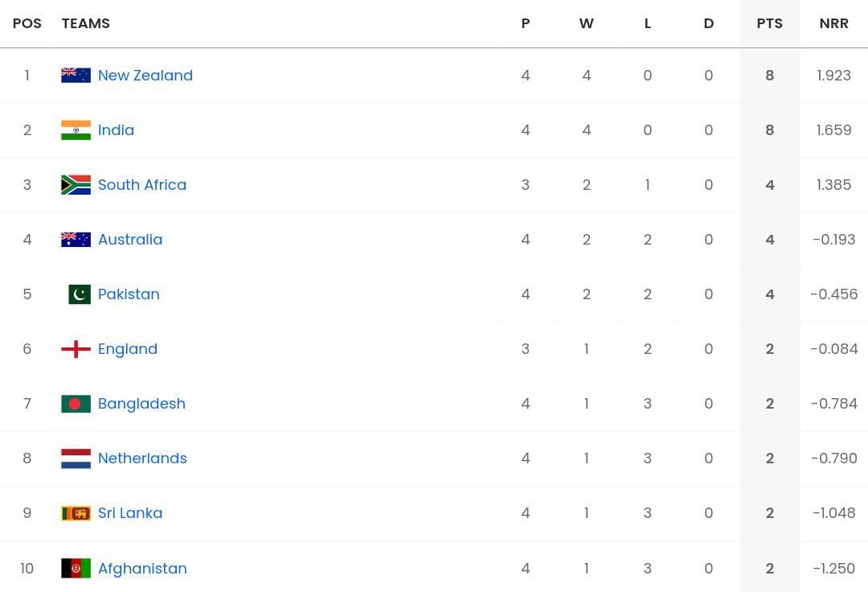Click the Pakistan flag icon

78,294
